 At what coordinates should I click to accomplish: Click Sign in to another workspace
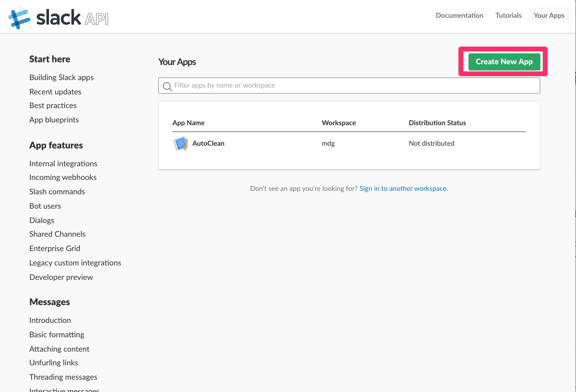[x=403, y=188]
